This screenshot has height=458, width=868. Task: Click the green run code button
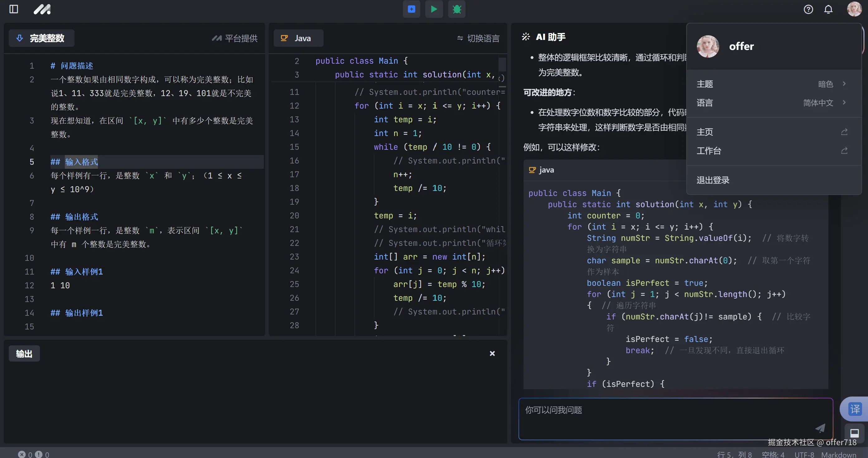(434, 9)
